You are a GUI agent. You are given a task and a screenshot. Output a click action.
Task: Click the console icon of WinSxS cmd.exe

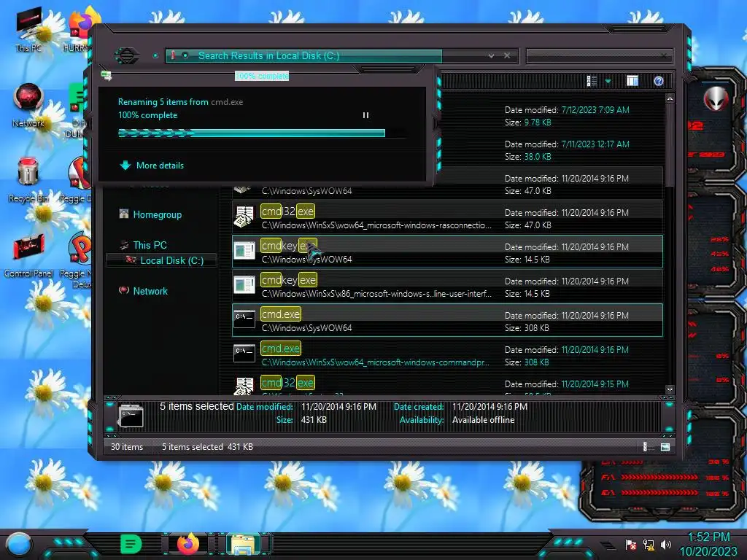click(x=244, y=354)
